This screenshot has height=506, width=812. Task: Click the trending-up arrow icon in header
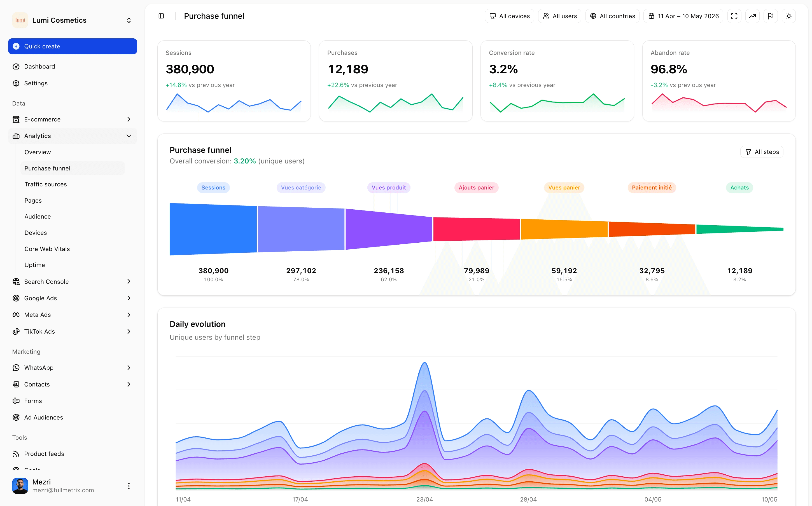click(x=752, y=16)
